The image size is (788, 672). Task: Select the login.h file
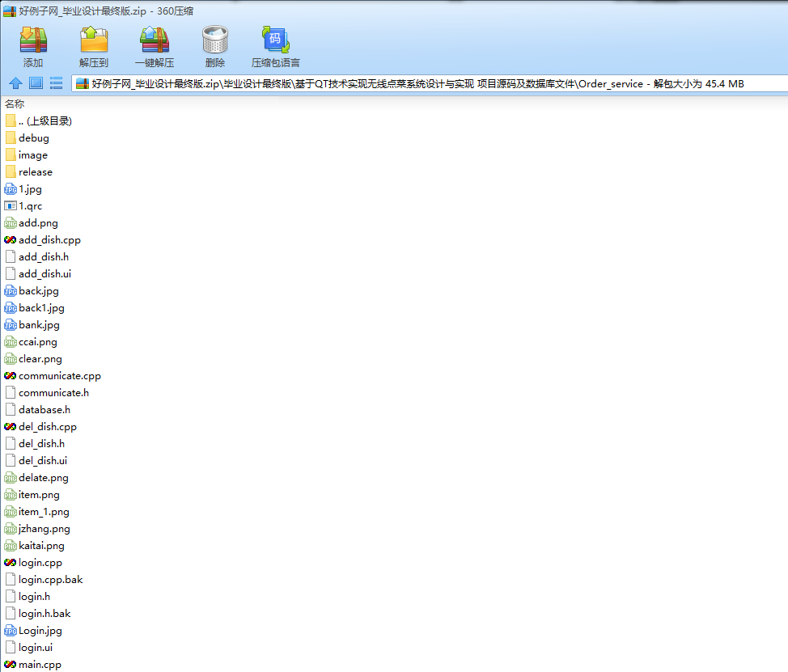coord(28,597)
